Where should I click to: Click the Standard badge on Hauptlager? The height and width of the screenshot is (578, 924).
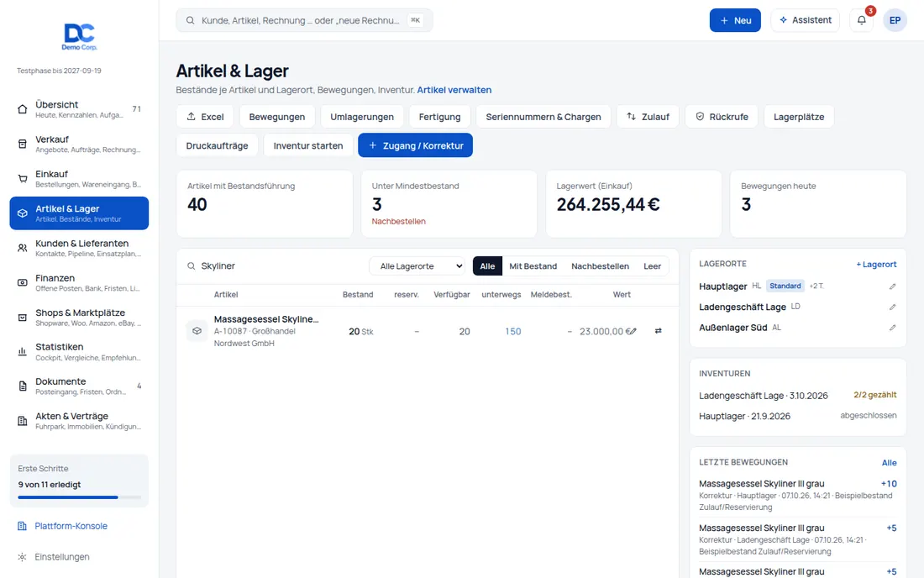click(785, 286)
